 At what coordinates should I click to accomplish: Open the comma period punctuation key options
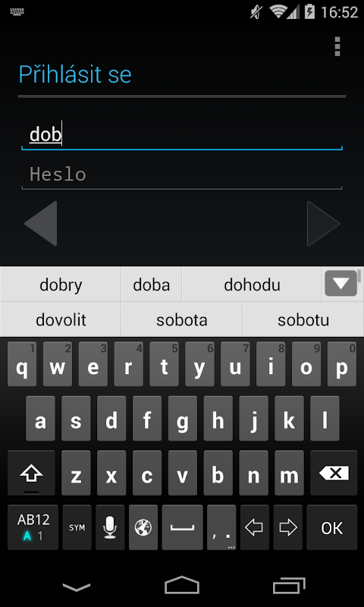[x=221, y=527]
